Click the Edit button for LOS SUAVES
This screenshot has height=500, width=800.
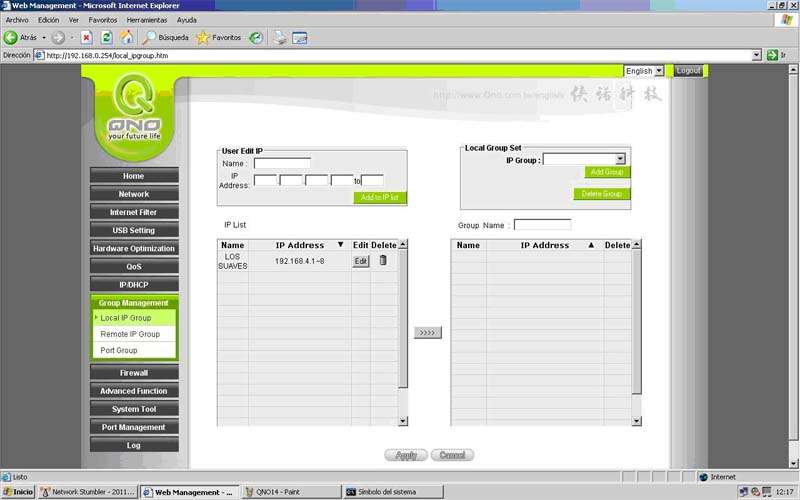[x=361, y=261]
